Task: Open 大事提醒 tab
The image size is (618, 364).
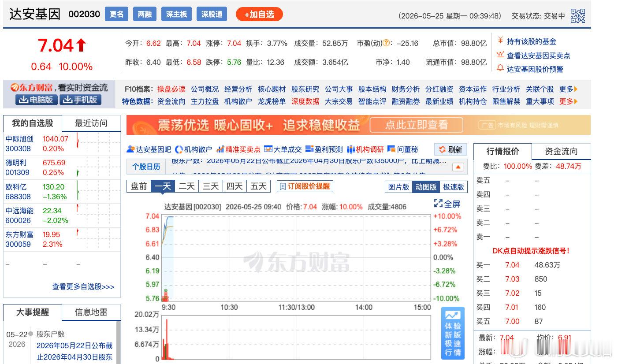Action: [x=33, y=312]
